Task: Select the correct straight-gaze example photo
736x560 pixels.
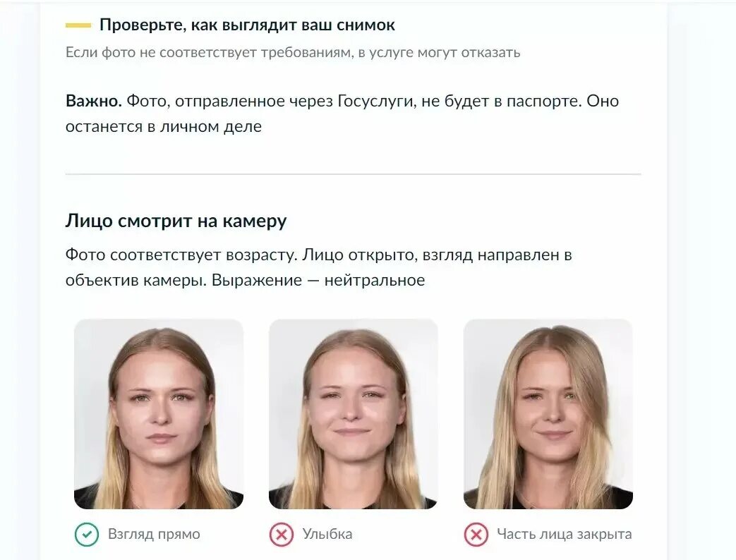Action: click(x=159, y=414)
